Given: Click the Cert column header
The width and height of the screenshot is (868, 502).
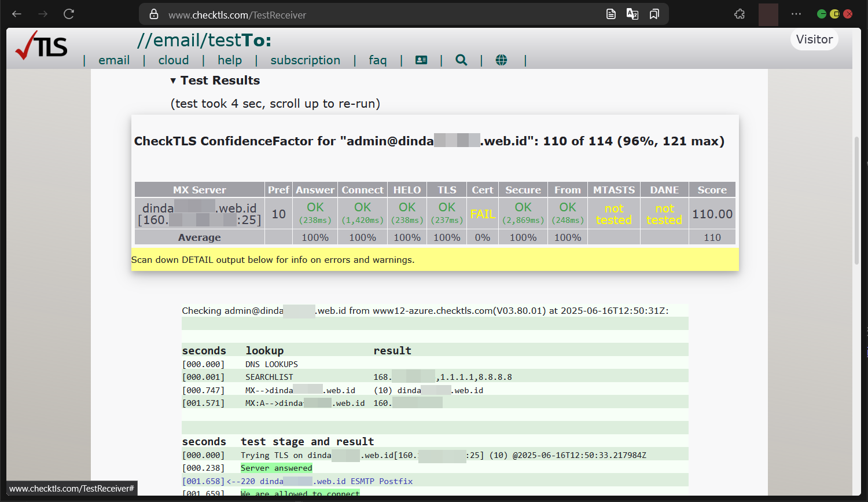Looking at the screenshot, I should [x=483, y=190].
